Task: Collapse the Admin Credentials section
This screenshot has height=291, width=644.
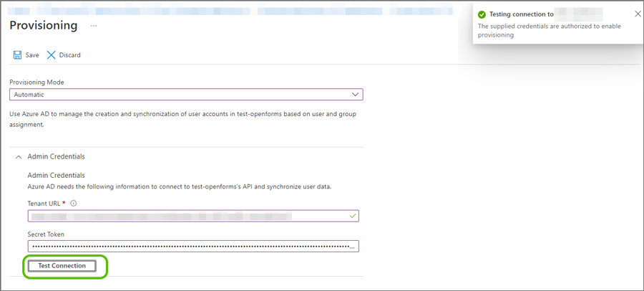Action: [18, 156]
